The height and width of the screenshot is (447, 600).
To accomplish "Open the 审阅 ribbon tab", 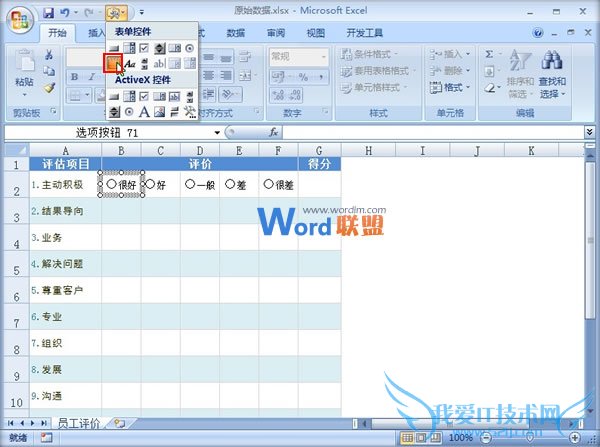I will point(276,33).
